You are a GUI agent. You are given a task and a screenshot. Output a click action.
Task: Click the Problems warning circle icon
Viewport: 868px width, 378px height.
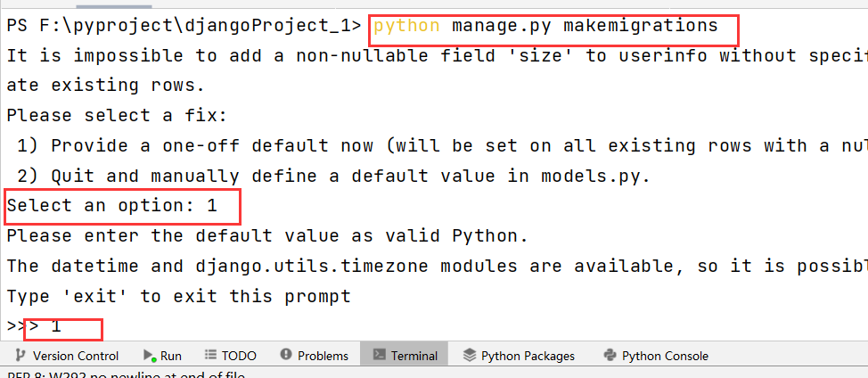point(286,356)
